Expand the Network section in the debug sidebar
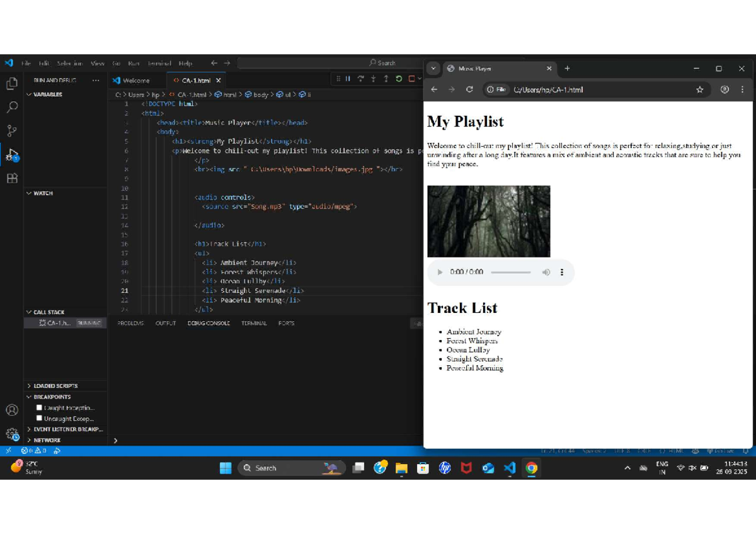 [x=47, y=440]
